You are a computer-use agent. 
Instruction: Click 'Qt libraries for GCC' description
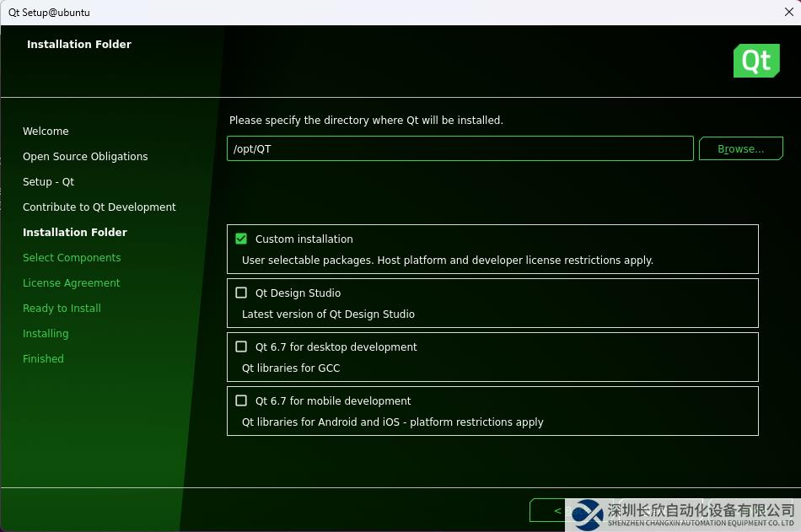(291, 368)
